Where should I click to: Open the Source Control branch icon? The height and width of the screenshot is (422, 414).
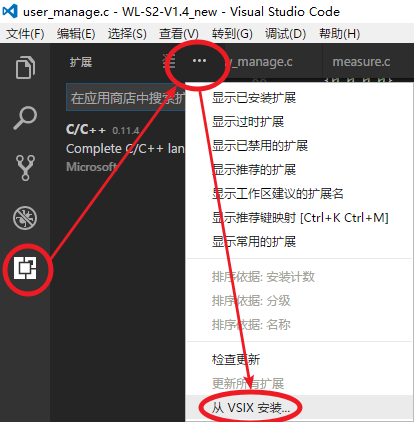click(x=25, y=168)
